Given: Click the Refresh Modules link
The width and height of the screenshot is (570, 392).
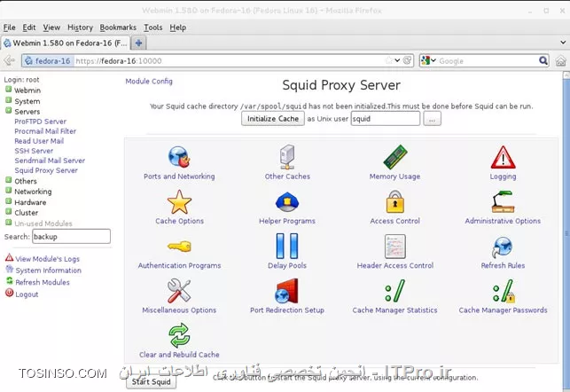Looking at the screenshot, I should pyautogui.click(x=43, y=282).
